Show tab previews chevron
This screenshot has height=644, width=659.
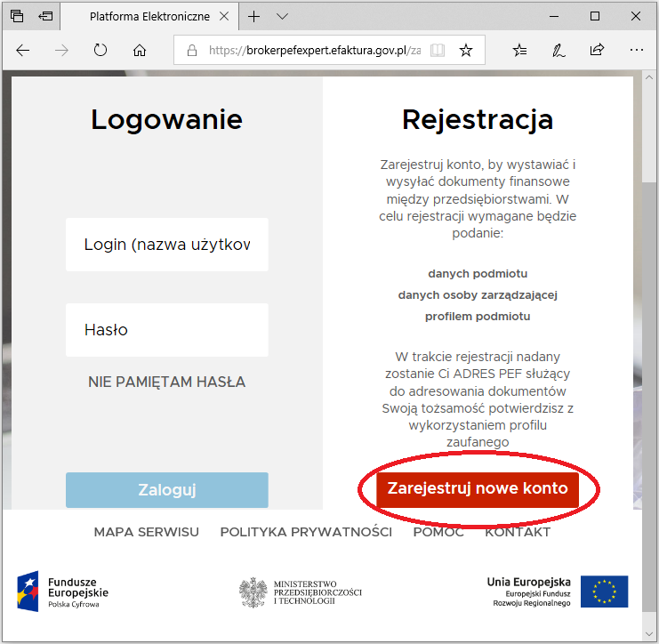coord(283,16)
